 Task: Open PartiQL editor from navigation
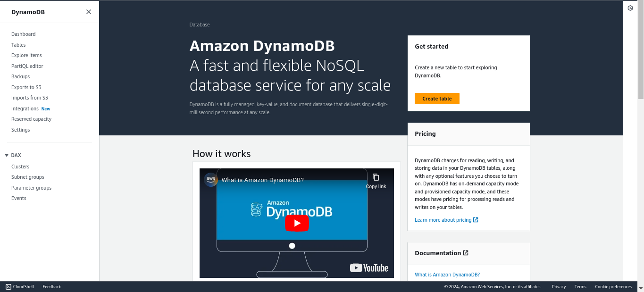tap(27, 66)
